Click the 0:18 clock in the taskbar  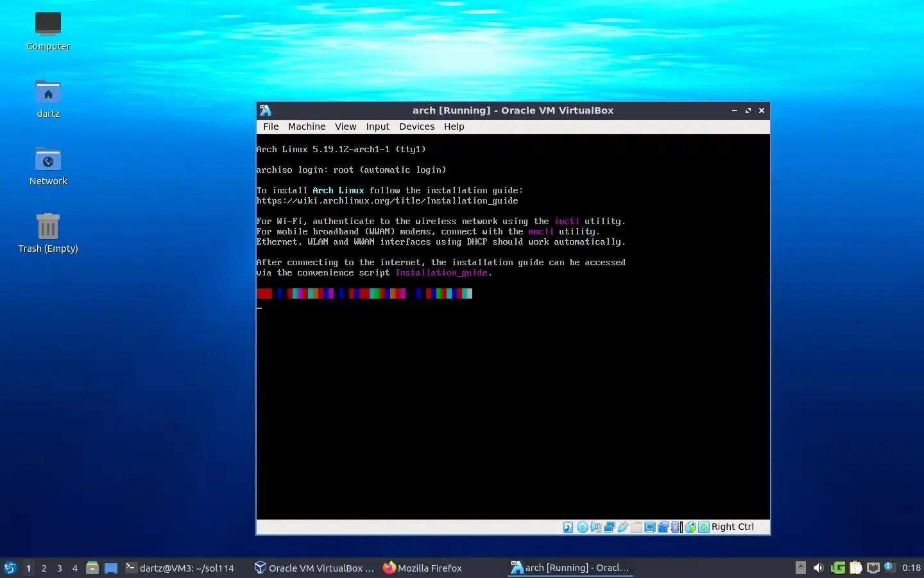tap(911, 568)
